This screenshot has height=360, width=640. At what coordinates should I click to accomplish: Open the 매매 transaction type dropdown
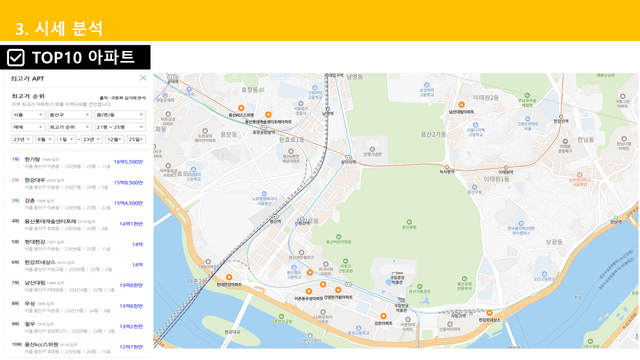pos(28,127)
